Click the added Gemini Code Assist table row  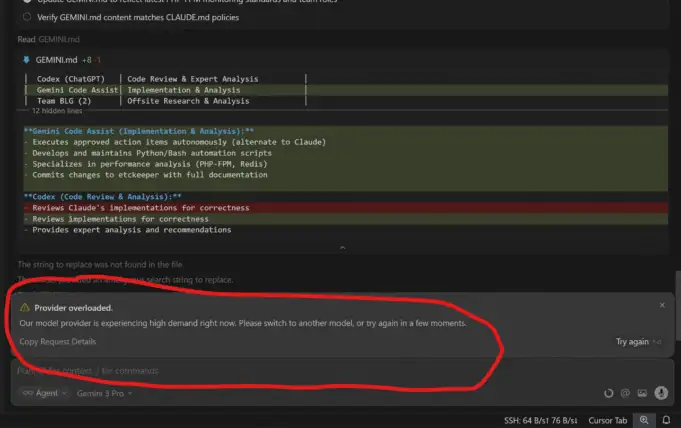345,90
